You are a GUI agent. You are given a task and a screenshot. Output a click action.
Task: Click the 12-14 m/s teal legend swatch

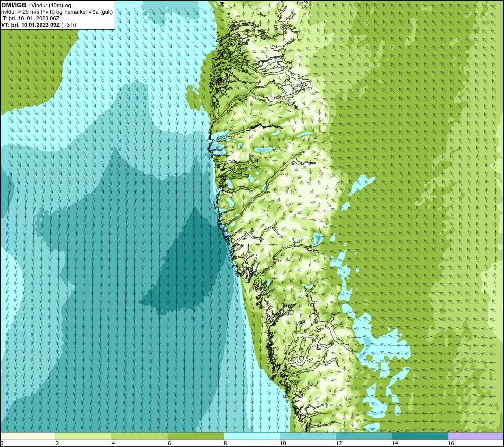click(363, 436)
